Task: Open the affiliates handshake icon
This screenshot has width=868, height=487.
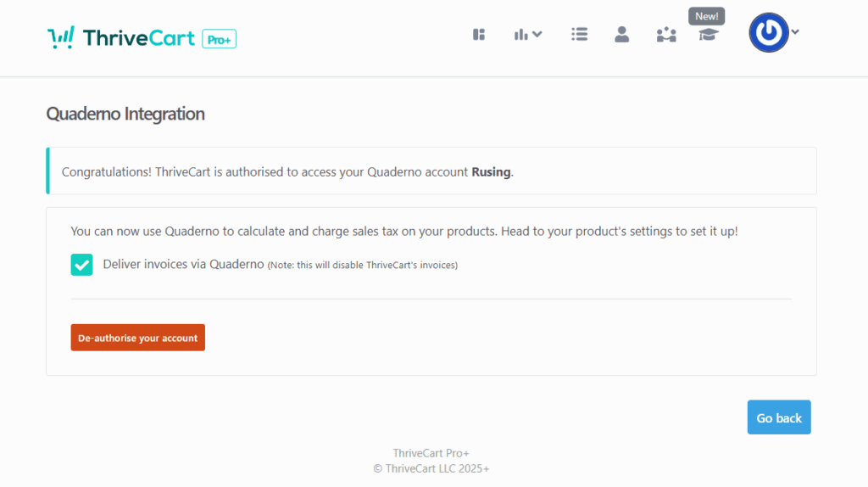Action: click(666, 35)
